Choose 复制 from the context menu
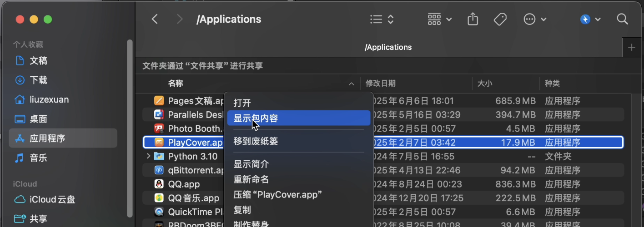644x227 pixels. [298, 210]
